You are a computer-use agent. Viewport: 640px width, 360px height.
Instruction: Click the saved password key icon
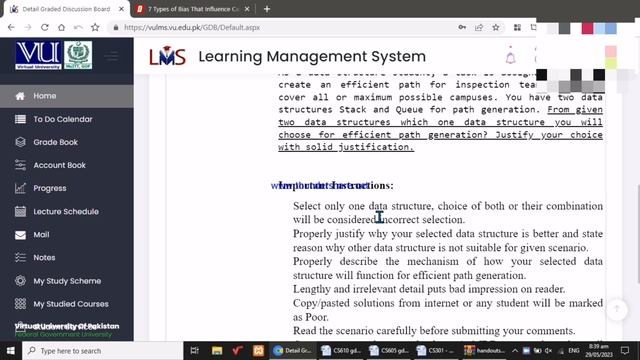click(462, 27)
